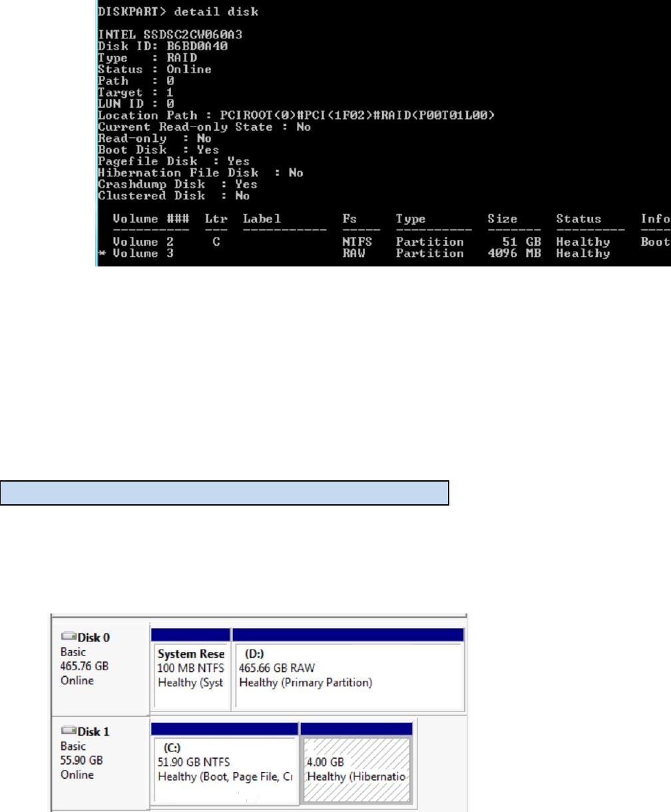Click the Status column header in volume table
The width and height of the screenshot is (671, 812).
(578, 218)
